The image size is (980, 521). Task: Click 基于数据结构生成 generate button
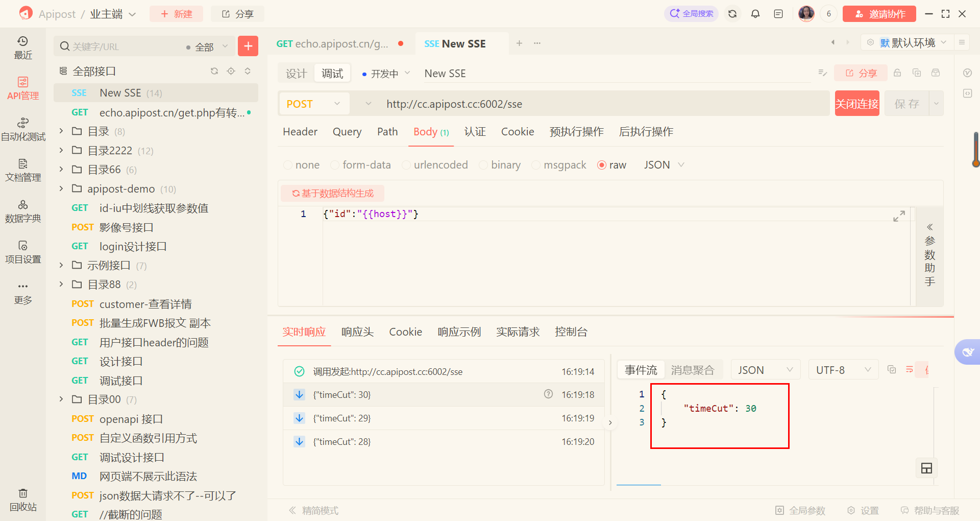[x=332, y=193]
